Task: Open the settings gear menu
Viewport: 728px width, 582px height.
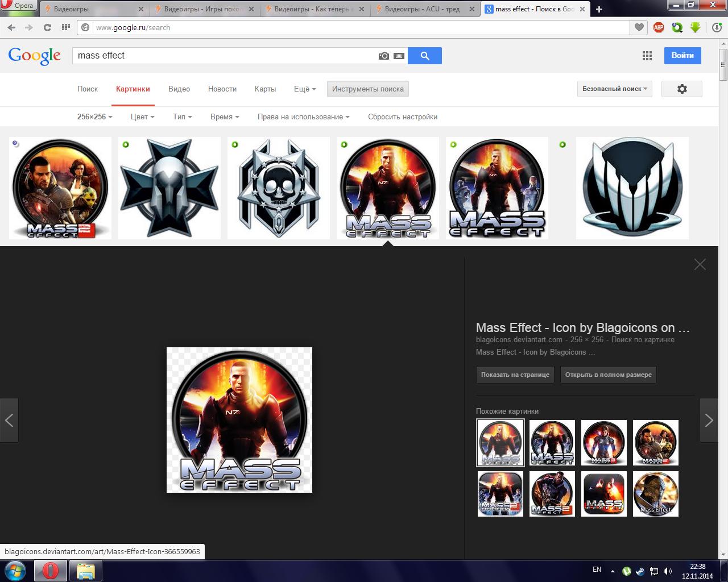Action: [682, 89]
